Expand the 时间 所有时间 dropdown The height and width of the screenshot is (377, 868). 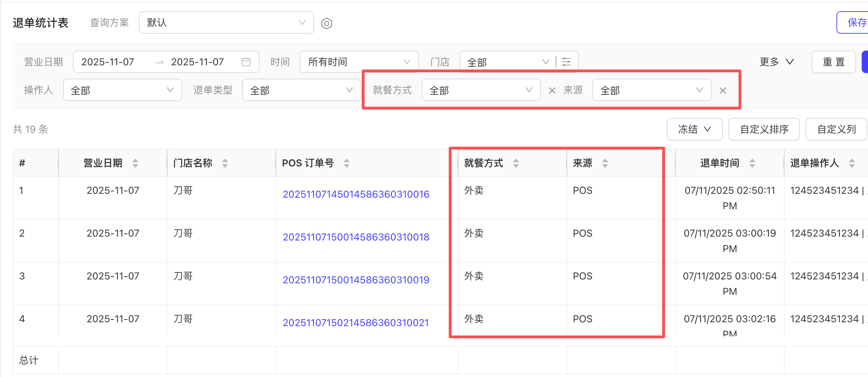coord(359,62)
